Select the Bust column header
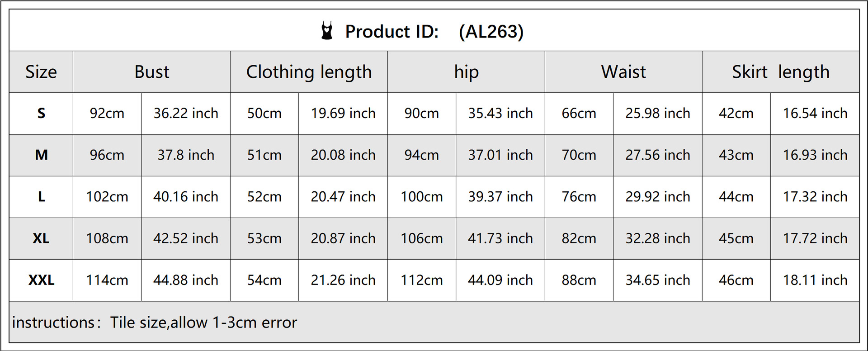This screenshot has width=868, height=351. (151, 72)
